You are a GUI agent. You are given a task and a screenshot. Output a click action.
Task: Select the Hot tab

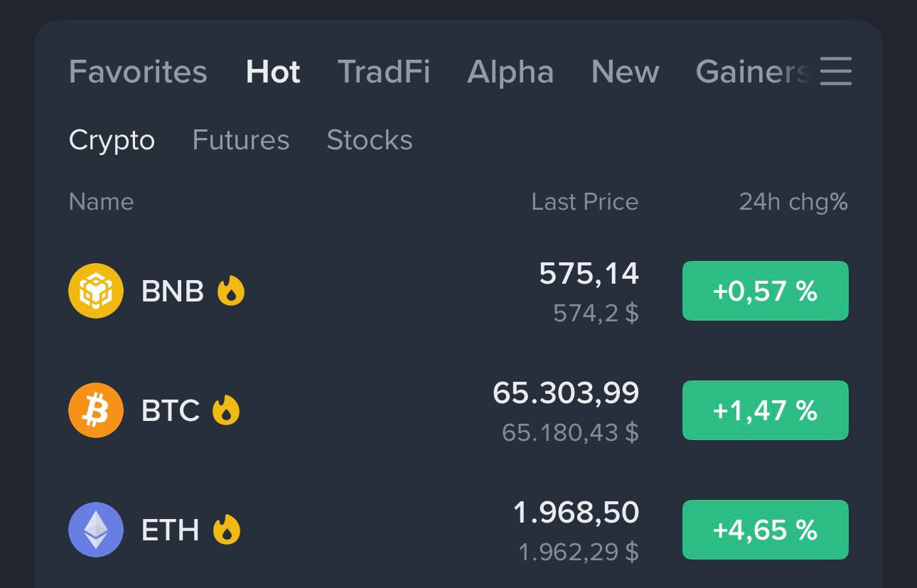tap(273, 72)
